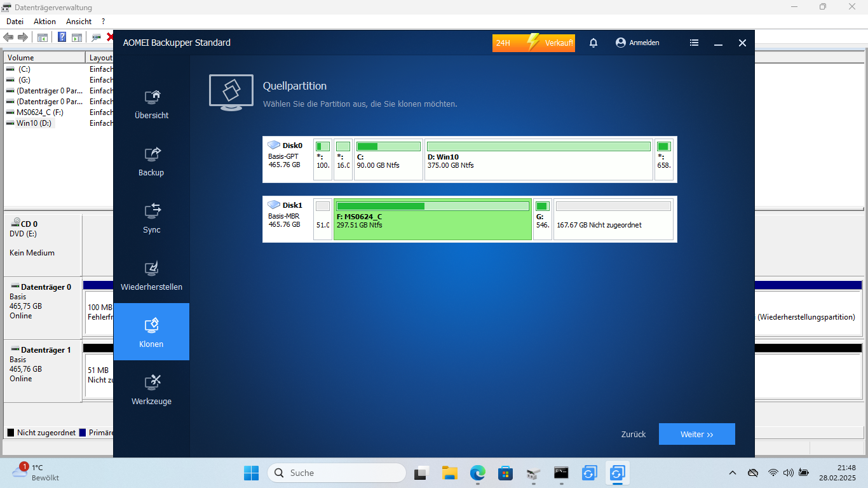This screenshot has height=488, width=868.
Task: Select the (C:) volume row in Datenträgerverwaltung
Action: [x=58, y=69]
